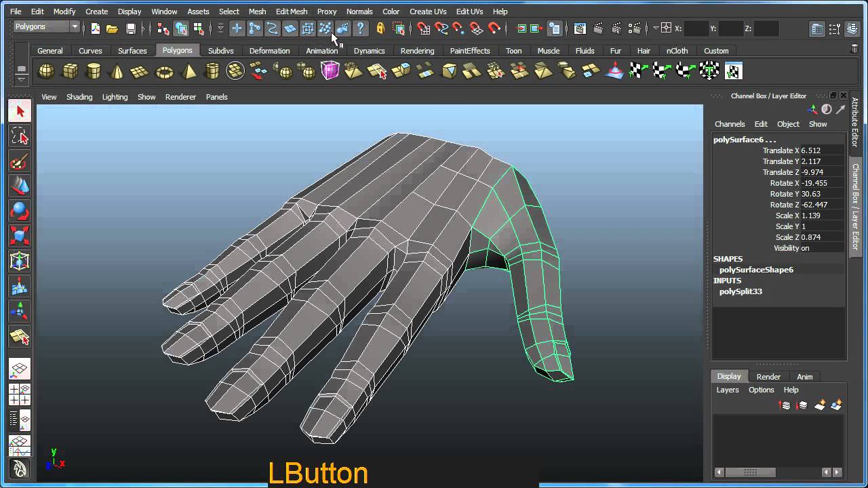Create a polygon sphere from the shelf
The height and width of the screenshot is (488, 868).
point(46,71)
